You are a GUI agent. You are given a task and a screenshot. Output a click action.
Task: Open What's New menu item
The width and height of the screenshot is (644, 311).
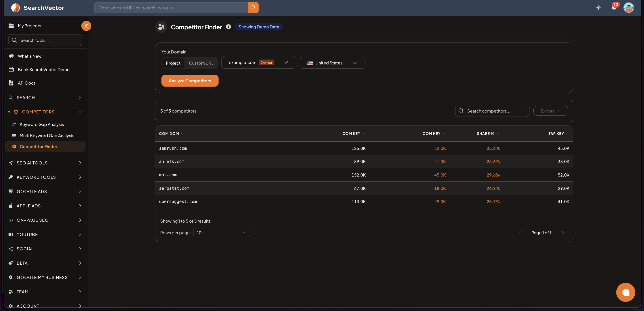(x=30, y=56)
